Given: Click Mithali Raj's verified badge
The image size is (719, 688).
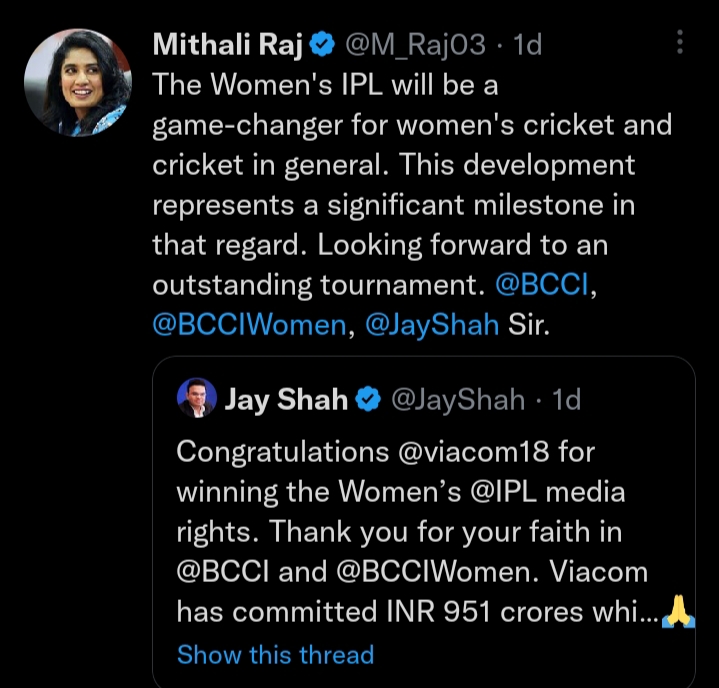Looking at the screenshot, I should click(321, 44).
